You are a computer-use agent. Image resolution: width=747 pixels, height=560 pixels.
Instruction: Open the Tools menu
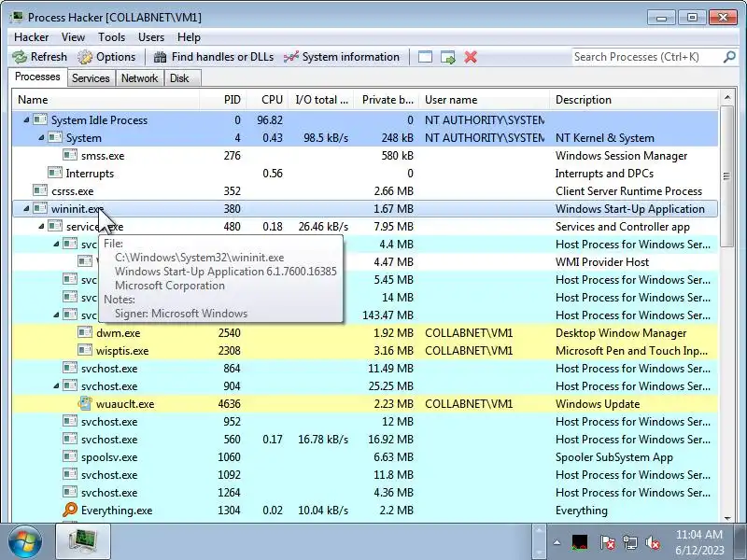[111, 37]
